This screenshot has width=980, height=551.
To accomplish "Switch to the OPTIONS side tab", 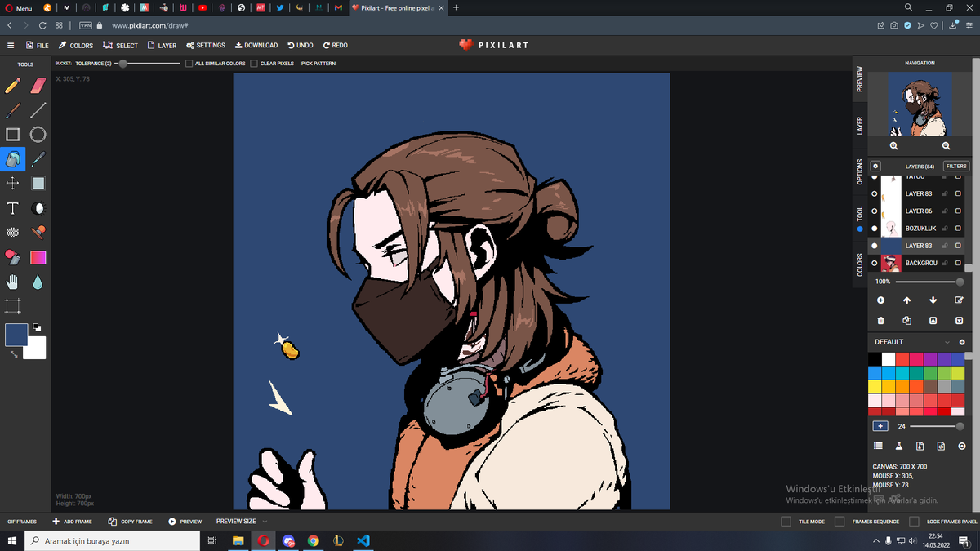I will 860,171.
